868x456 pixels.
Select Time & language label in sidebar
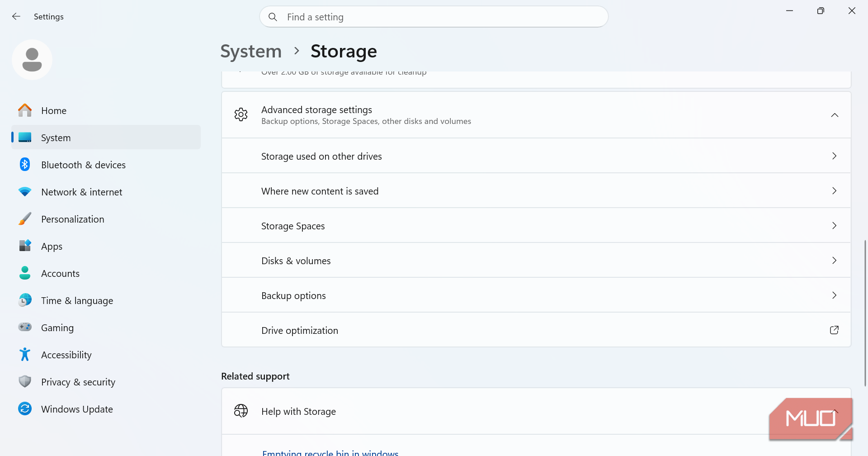(x=77, y=301)
